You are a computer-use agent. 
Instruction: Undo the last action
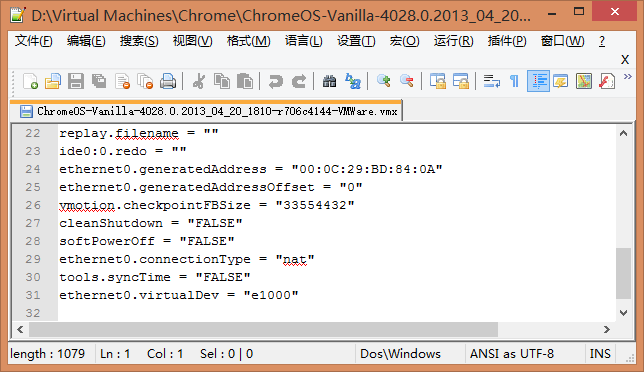[275, 81]
